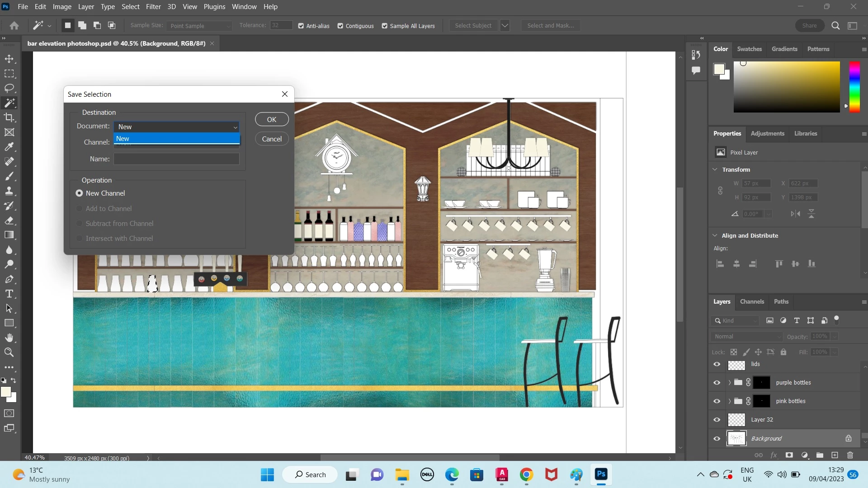This screenshot has height=488, width=868.
Task: Select the Zoom tool
Action: (9, 352)
